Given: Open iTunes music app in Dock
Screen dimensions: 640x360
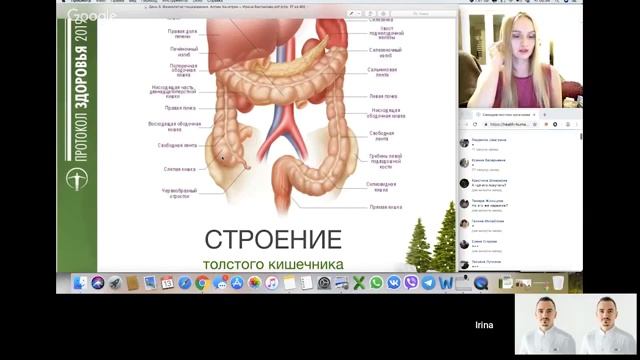Looking at the screenshot, I should 272,283.
